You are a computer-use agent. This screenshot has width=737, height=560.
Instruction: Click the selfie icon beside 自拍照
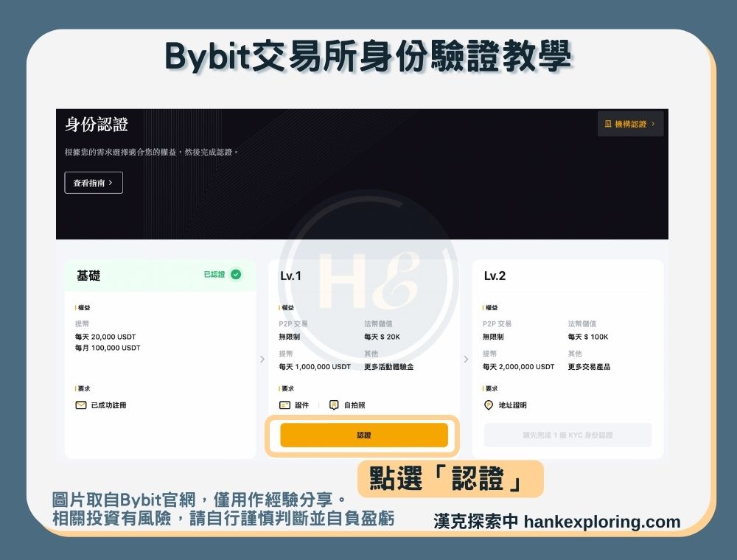tap(334, 405)
